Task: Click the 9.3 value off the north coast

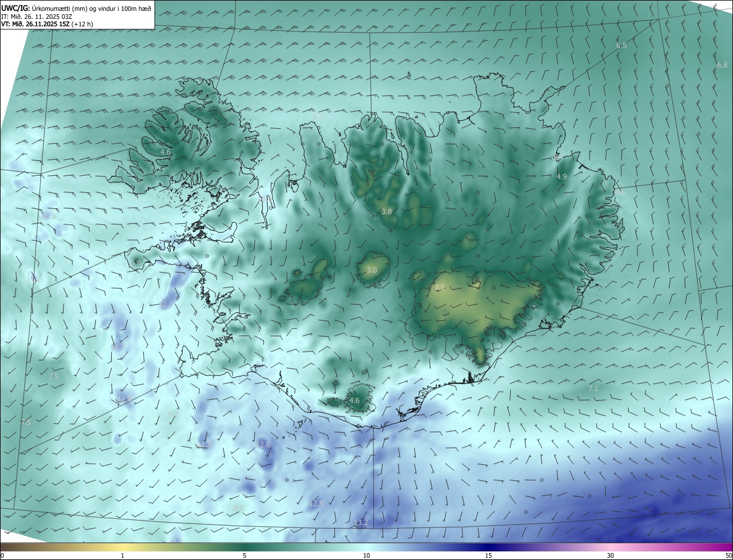Action: coord(318,116)
